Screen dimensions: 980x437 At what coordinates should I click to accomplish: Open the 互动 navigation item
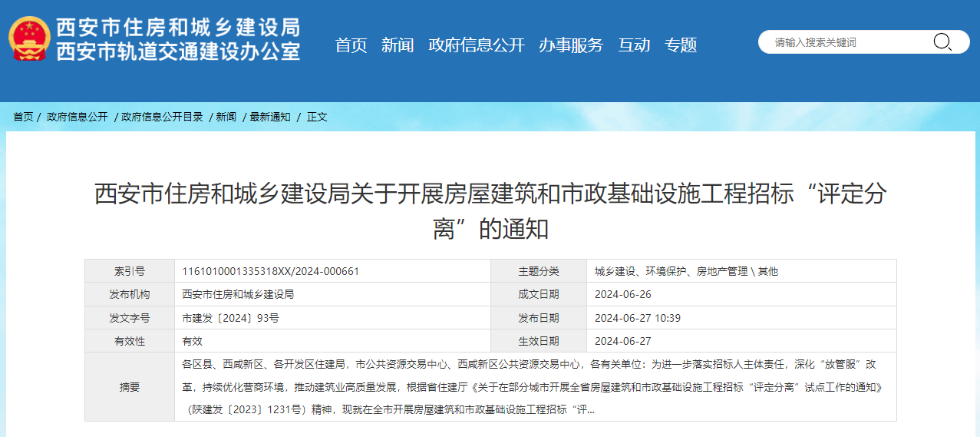point(634,45)
